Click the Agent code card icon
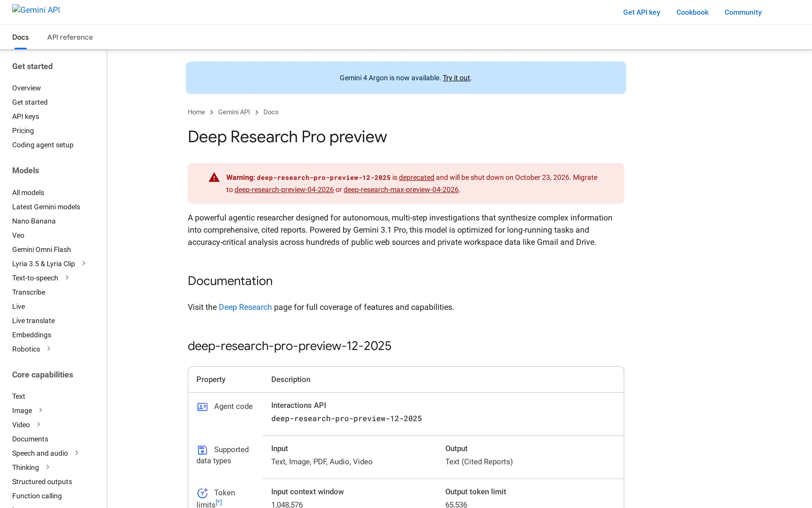812x508 pixels. pyautogui.click(x=202, y=407)
